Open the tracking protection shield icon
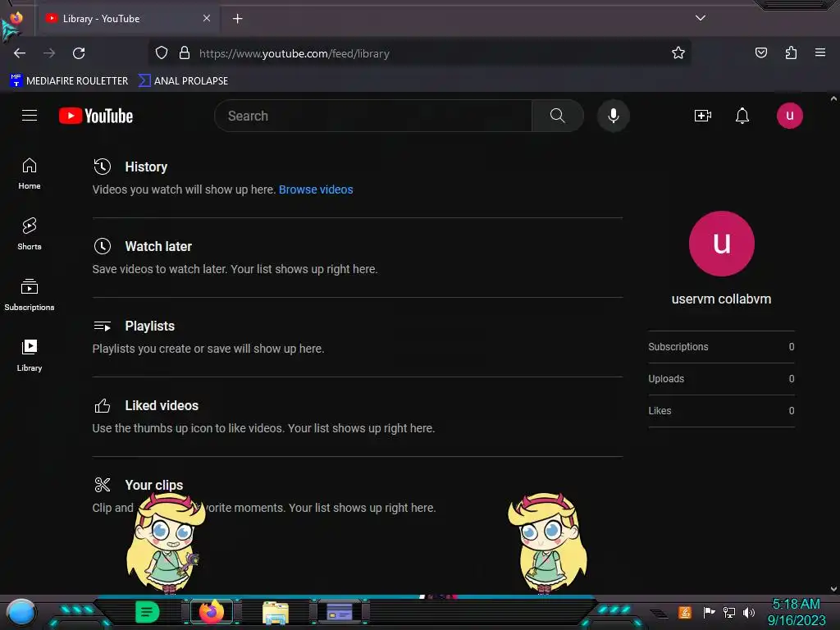 [x=162, y=53]
